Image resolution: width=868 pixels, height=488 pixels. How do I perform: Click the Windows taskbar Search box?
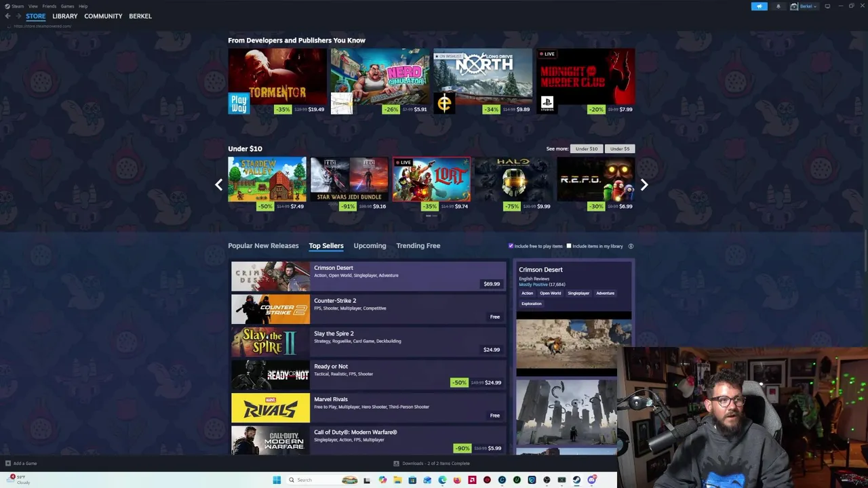[x=322, y=480]
